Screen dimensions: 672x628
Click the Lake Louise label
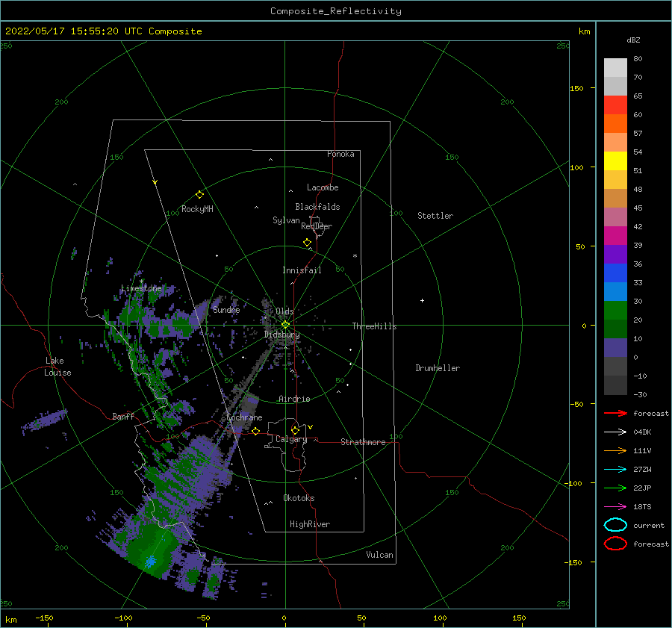57,367
